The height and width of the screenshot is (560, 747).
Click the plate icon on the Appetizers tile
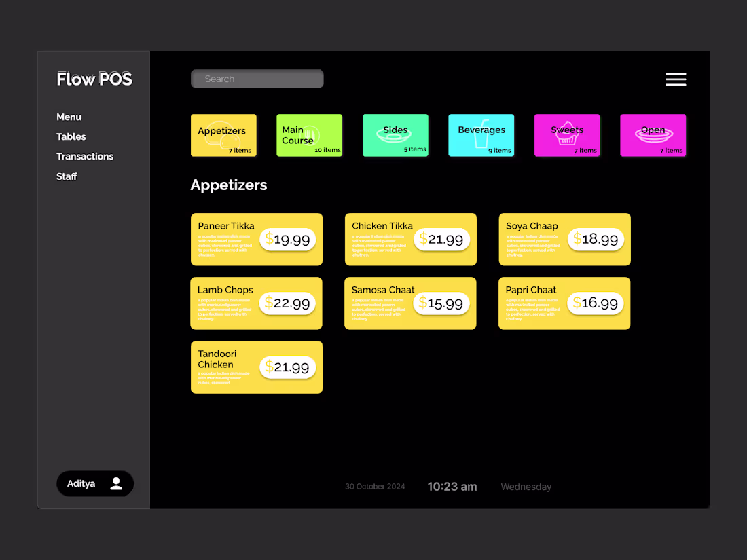pos(222,138)
